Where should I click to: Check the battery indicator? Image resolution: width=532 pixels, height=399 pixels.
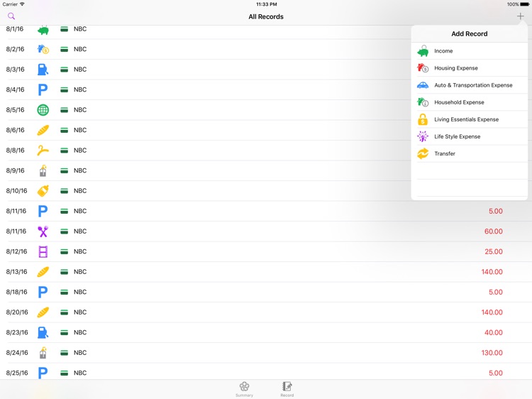point(524,4)
